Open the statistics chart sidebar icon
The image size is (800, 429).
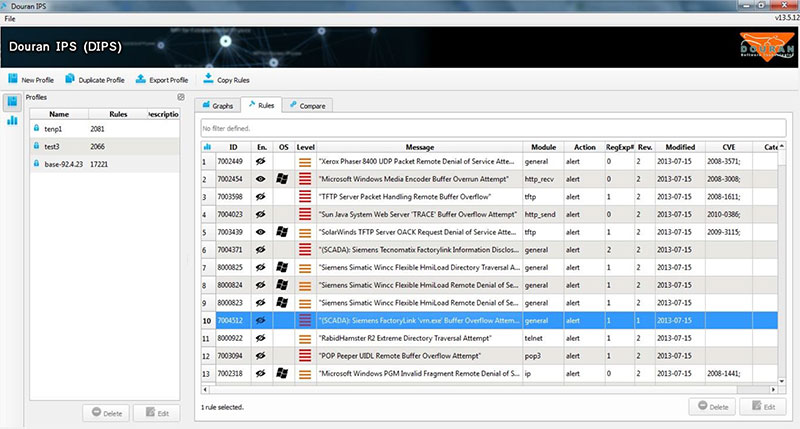(x=12, y=120)
